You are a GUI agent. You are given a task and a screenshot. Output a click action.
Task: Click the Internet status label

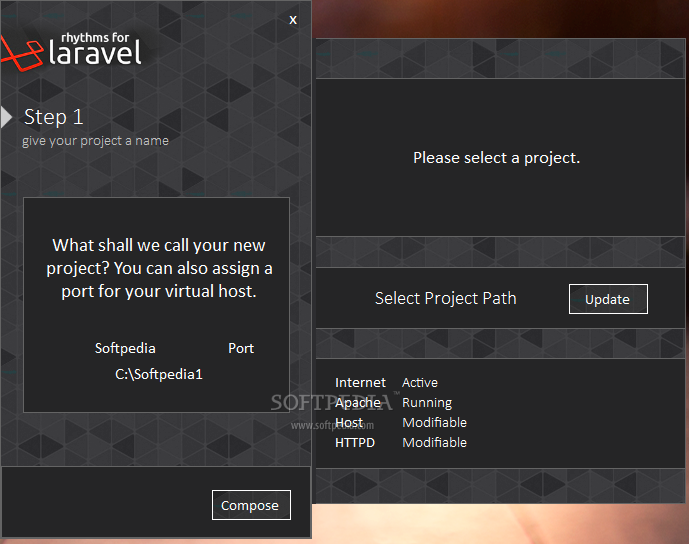[360, 382]
